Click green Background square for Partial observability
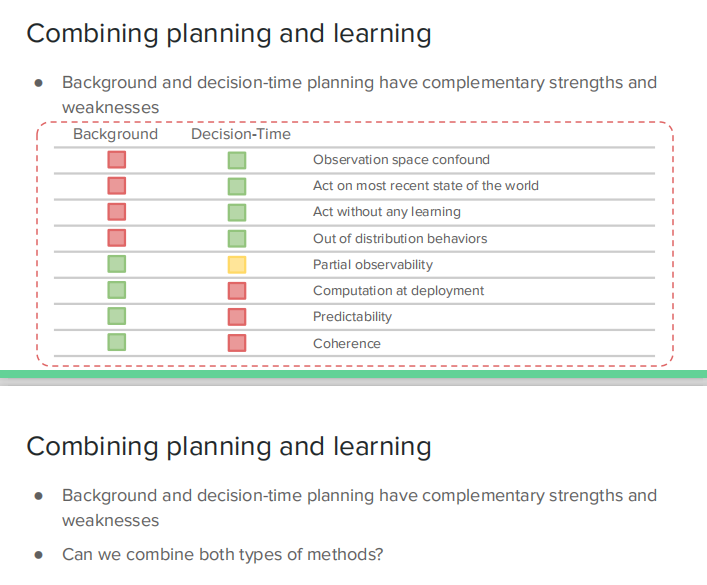 click(x=117, y=265)
